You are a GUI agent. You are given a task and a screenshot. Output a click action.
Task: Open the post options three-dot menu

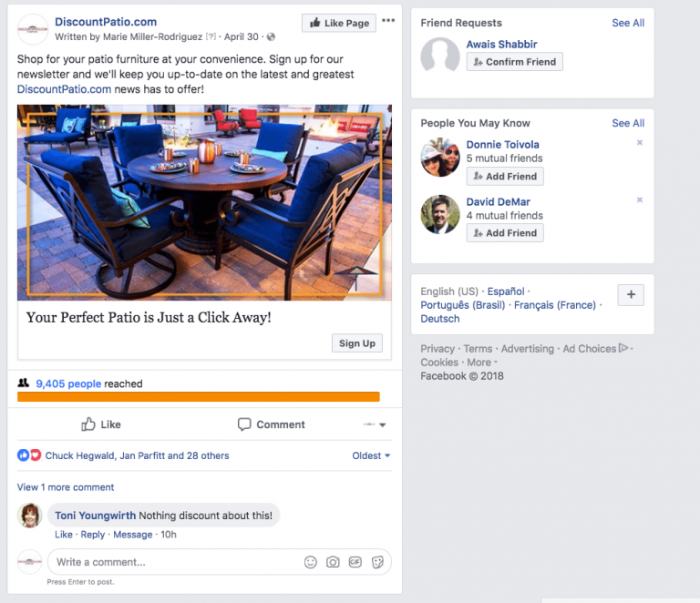(x=388, y=20)
